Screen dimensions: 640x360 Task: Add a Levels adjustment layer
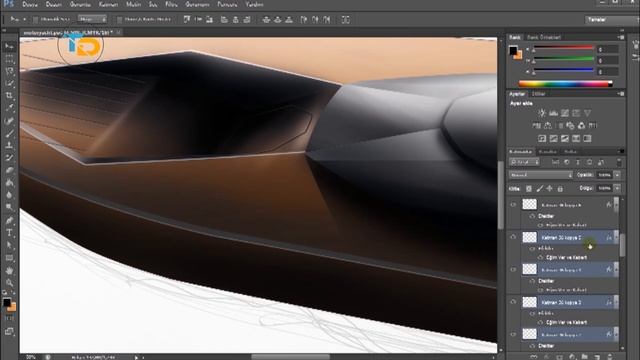pos(553,113)
